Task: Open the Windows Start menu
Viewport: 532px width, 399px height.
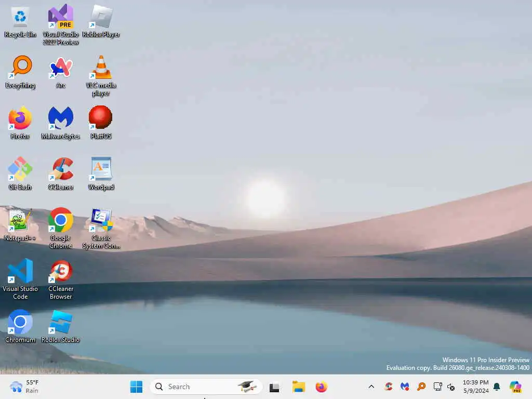Action: (137, 387)
